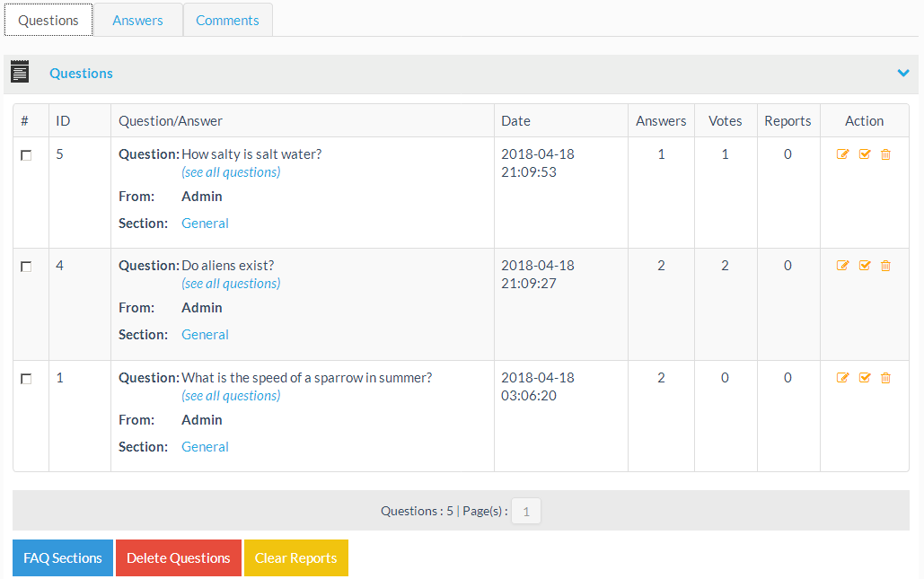The width and height of the screenshot is (924, 579).
Task: Click the checkmark icon for question 4
Action: (x=865, y=266)
